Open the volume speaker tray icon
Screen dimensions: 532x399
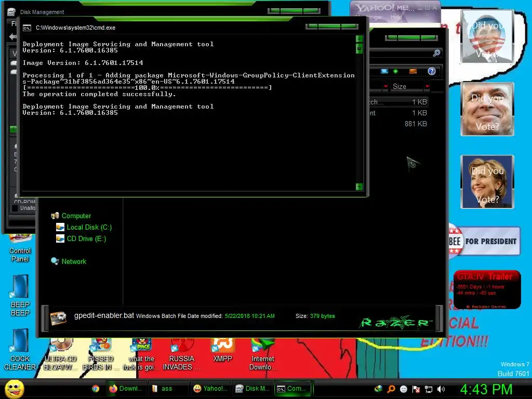tap(441, 389)
